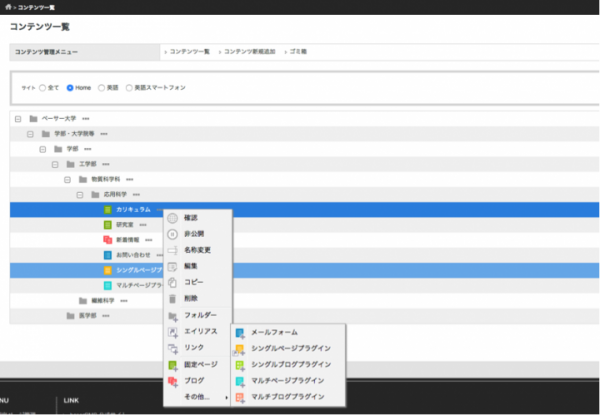Viewport: 600px width, 415px height.
Task: Click the blue icon beside メールフォーム
Action: coord(240,333)
